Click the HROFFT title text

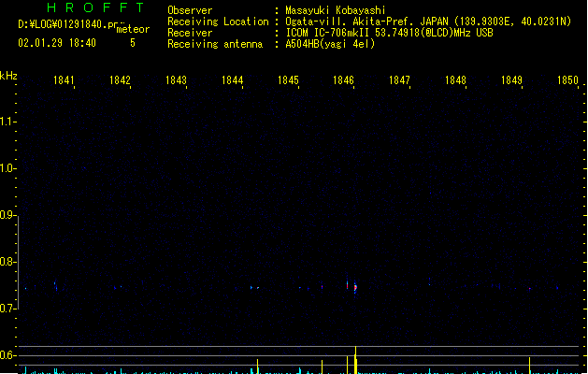pyautogui.click(x=95, y=7)
